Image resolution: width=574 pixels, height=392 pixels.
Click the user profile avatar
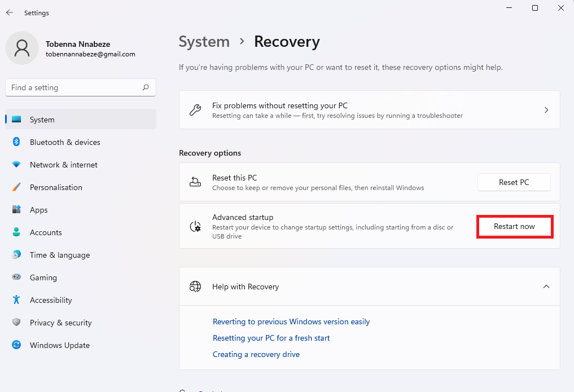(22, 48)
